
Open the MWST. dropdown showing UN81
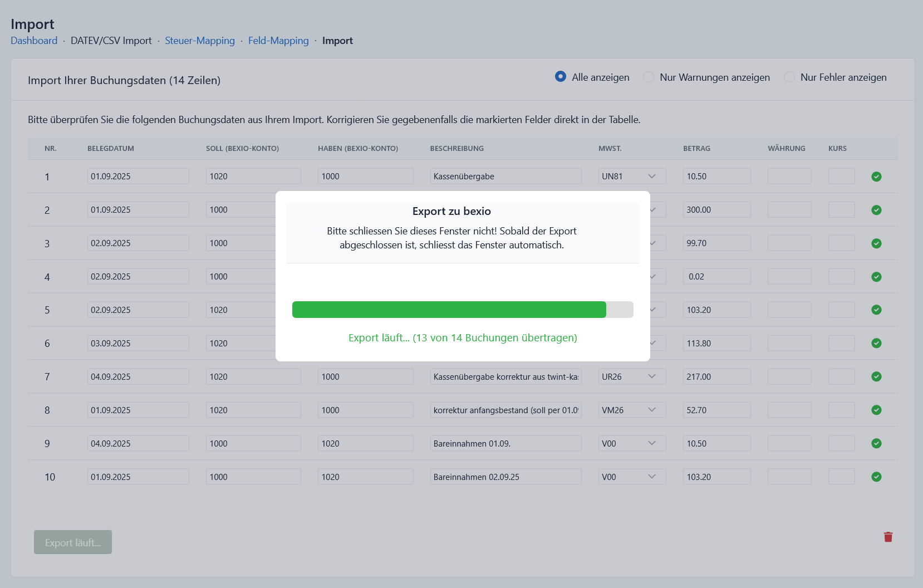(x=632, y=176)
